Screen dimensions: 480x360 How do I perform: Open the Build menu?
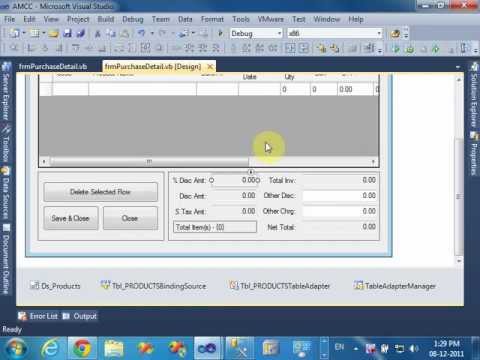pos(106,19)
